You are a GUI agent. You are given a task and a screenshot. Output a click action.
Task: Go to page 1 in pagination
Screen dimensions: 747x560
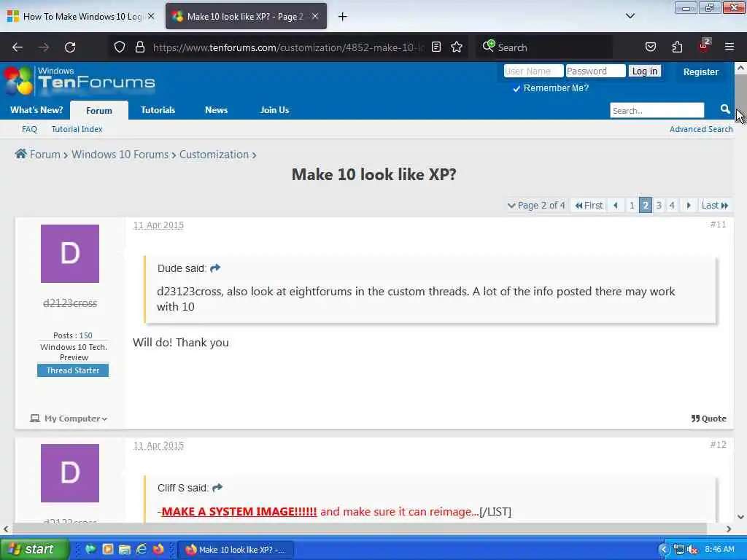[x=632, y=205]
